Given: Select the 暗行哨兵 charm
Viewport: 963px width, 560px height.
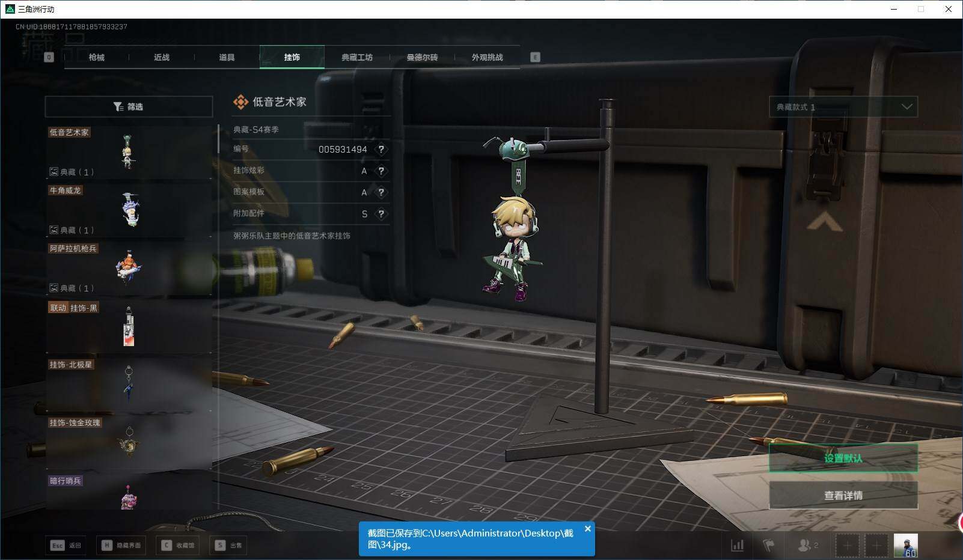Looking at the screenshot, I should pos(129,493).
